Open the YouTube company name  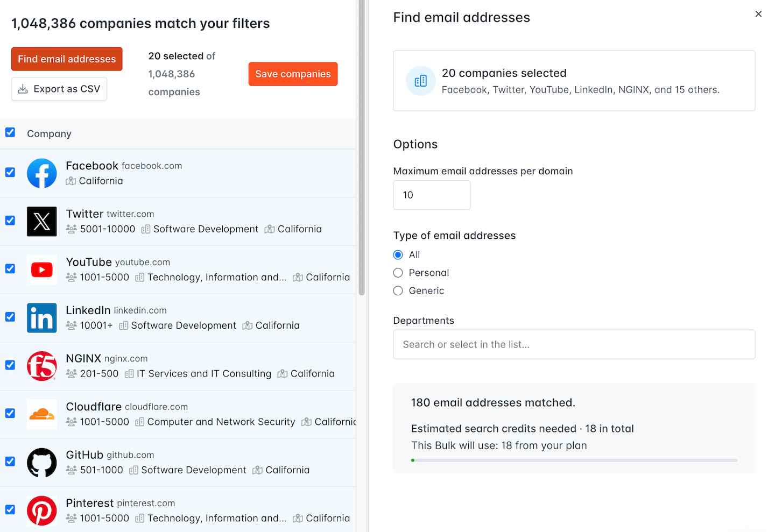(x=89, y=262)
